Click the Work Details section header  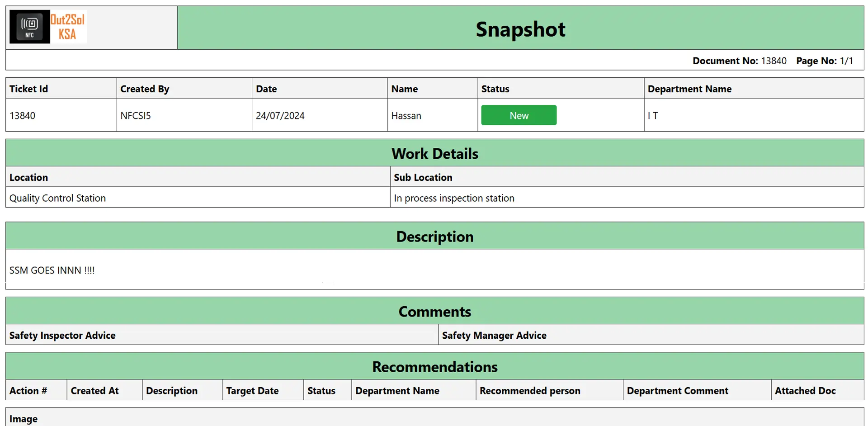click(434, 154)
